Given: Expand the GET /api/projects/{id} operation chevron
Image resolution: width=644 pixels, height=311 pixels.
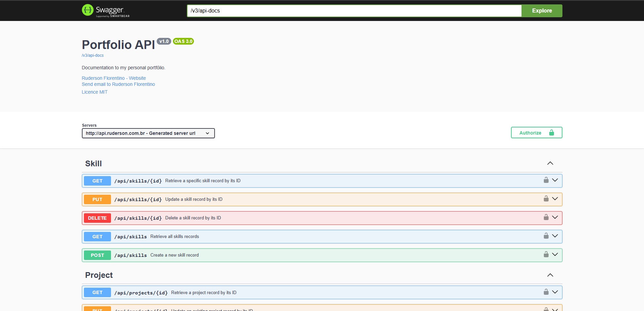Looking at the screenshot, I should 555,292.
